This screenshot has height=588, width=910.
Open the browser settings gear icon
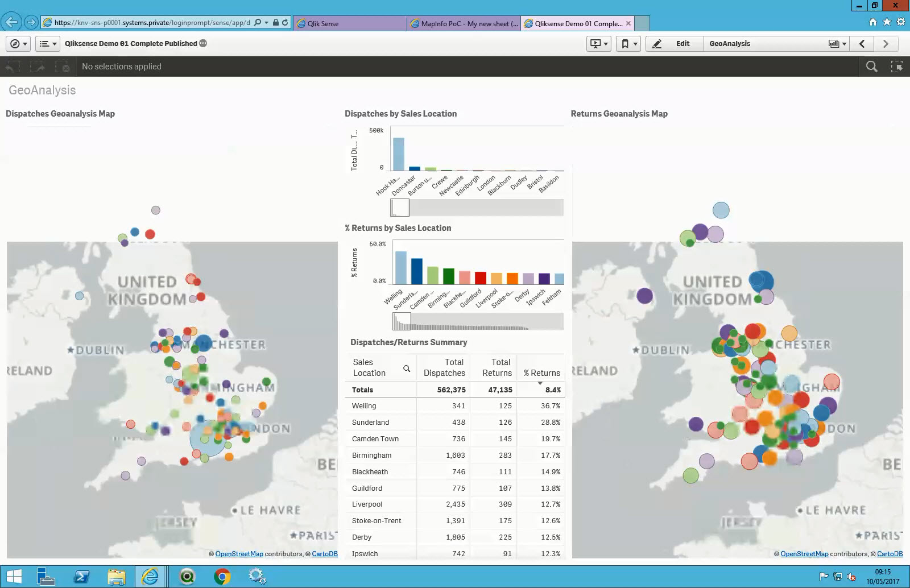point(900,22)
